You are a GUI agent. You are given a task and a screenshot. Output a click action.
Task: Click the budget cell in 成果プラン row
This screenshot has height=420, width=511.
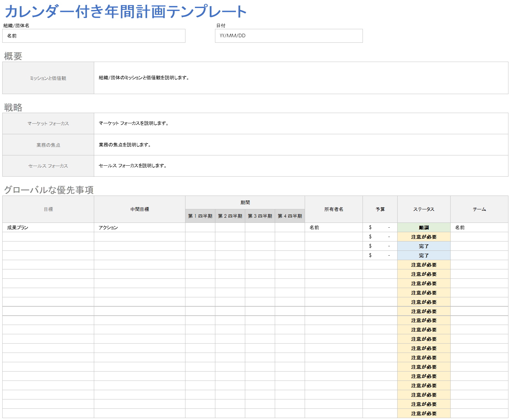coord(380,227)
